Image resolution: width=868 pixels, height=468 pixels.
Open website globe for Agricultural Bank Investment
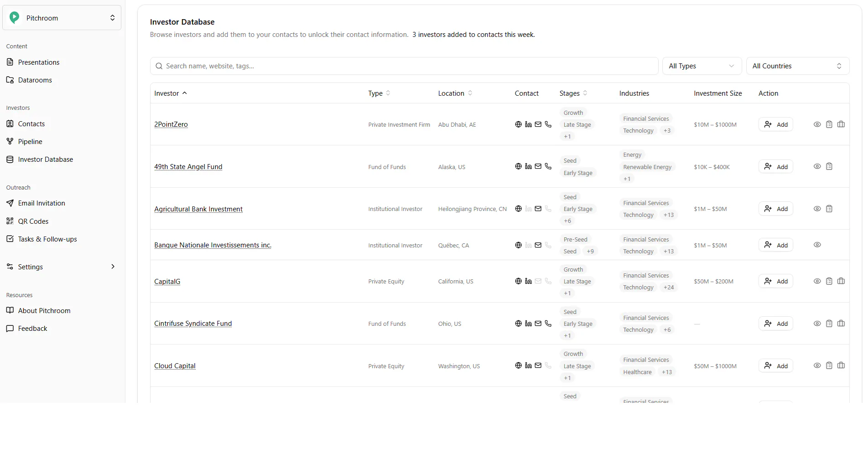(518, 209)
